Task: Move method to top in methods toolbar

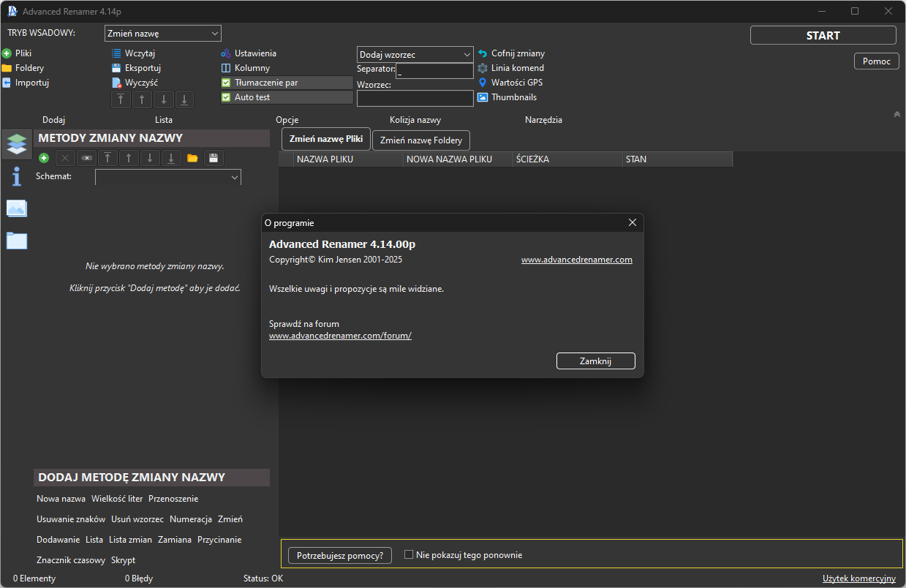Action: (x=107, y=158)
